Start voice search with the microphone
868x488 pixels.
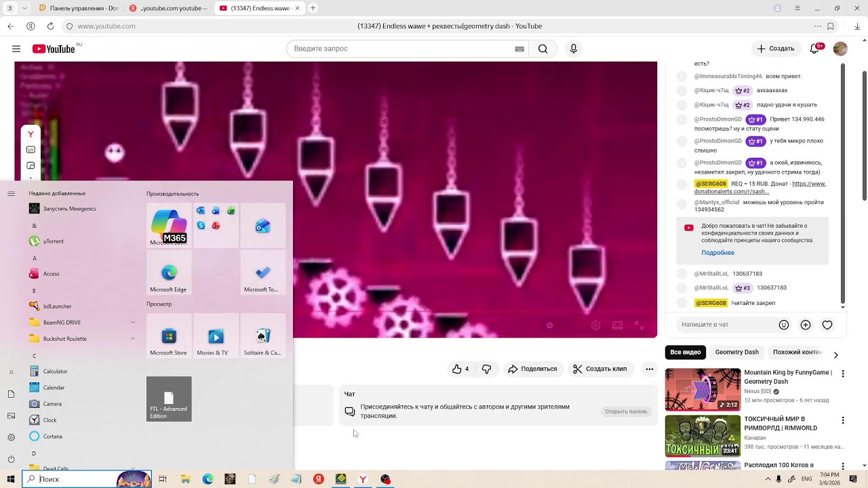(x=574, y=49)
